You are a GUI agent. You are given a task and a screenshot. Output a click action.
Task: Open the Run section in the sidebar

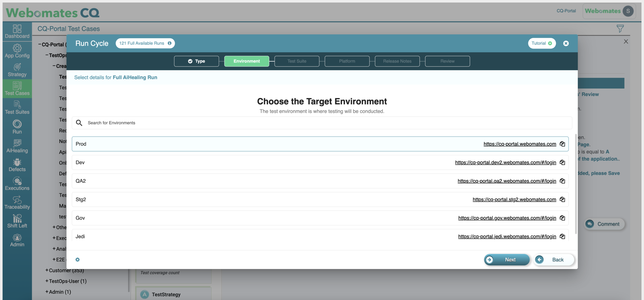click(17, 127)
